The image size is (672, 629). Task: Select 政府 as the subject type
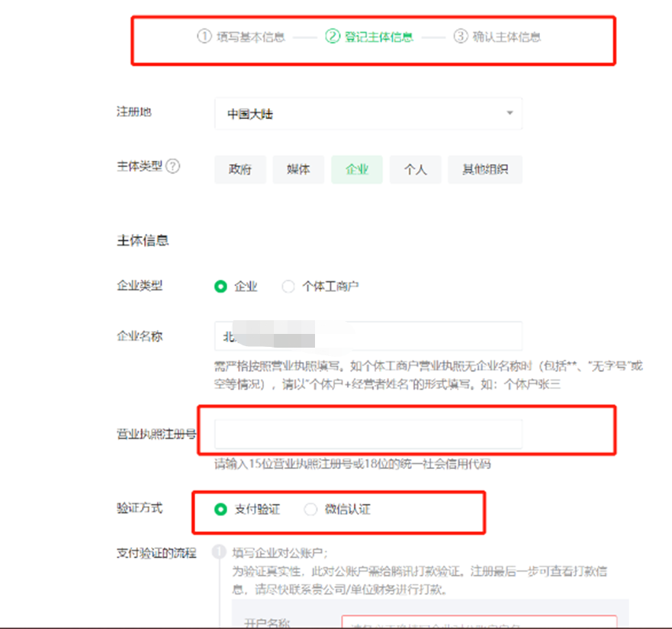pyautogui.click(x=240, y=170)
